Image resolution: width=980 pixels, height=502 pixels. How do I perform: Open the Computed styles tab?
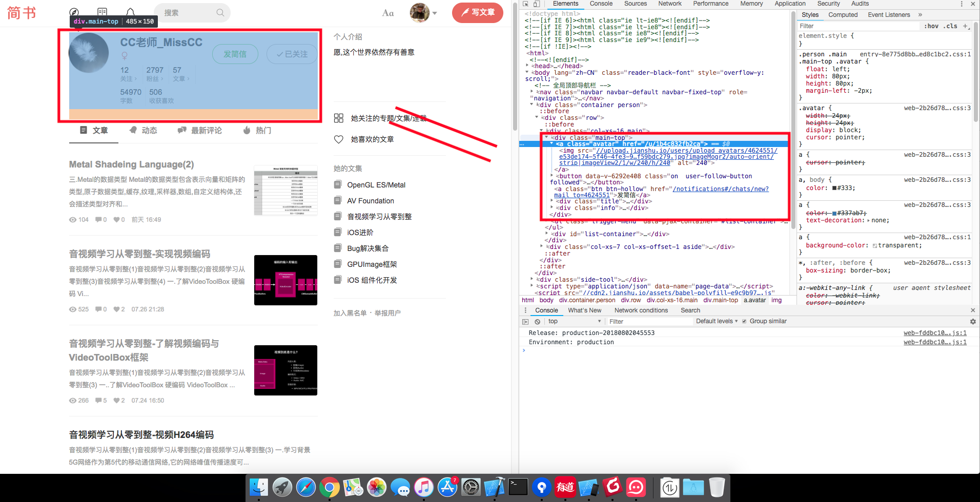click(843, 15)
